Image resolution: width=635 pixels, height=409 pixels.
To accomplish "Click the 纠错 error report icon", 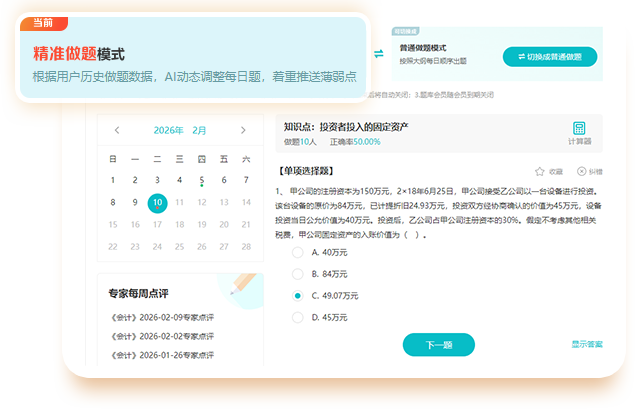I will (x=581, y=172).
